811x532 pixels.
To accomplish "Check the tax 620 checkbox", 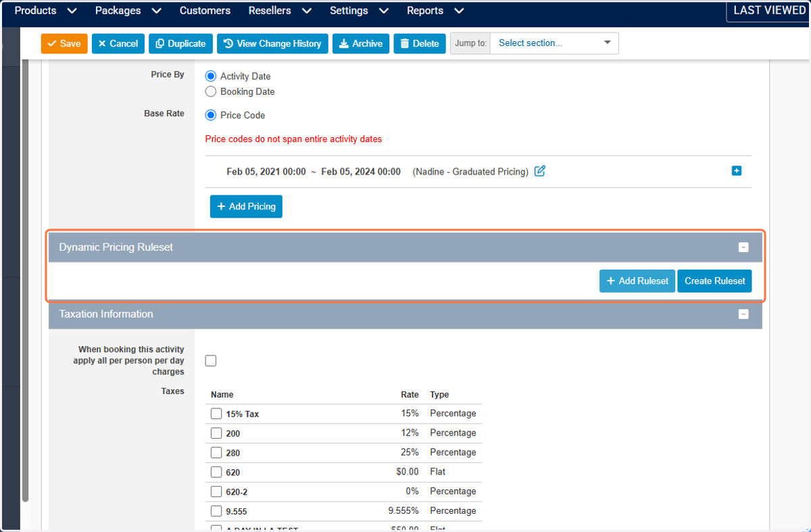I will [x=216, y=472].
